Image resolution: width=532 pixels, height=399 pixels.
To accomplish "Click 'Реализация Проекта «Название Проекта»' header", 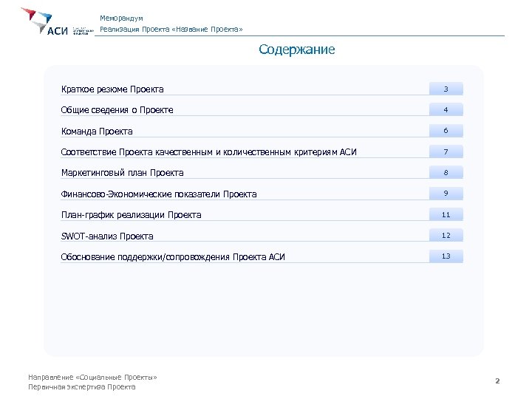I will coord(171,29).
